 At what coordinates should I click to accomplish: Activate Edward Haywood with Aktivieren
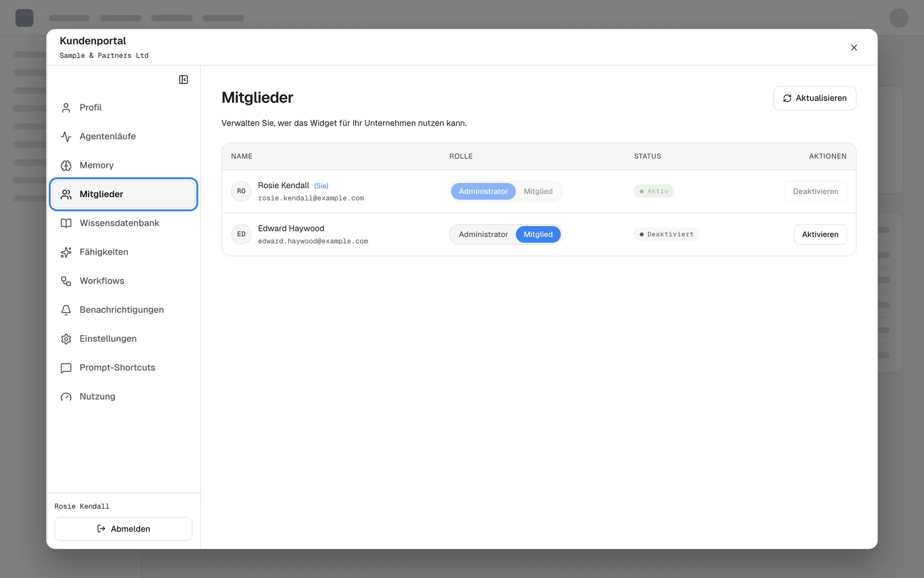point(820,234)
